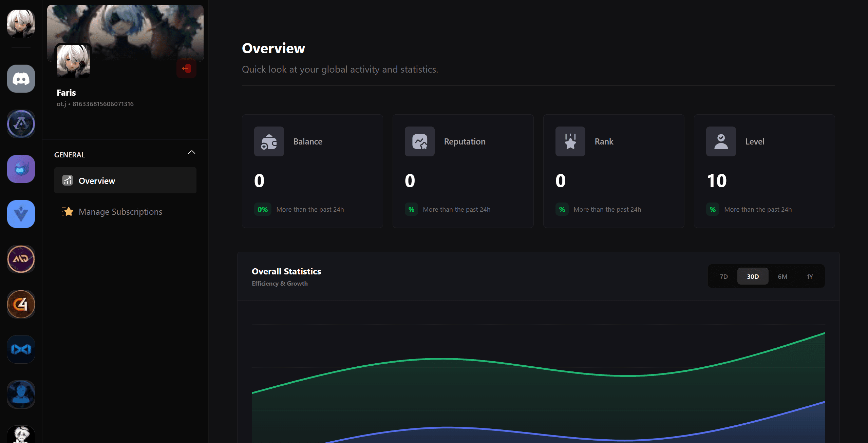Viewport: 868px width, 443px height.
Task: Switch statistics range to 7D
Action: click(x=723, y=276)
